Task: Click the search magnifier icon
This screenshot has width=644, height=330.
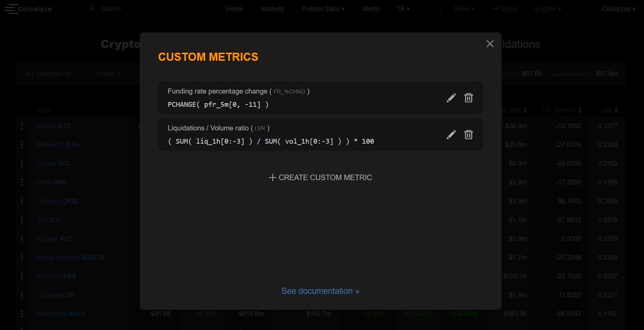Action: tap(92, 9)
